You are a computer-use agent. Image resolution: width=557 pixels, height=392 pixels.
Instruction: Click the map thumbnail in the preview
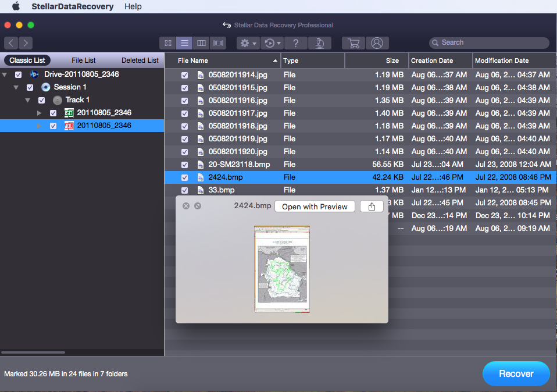coord(282,269)
